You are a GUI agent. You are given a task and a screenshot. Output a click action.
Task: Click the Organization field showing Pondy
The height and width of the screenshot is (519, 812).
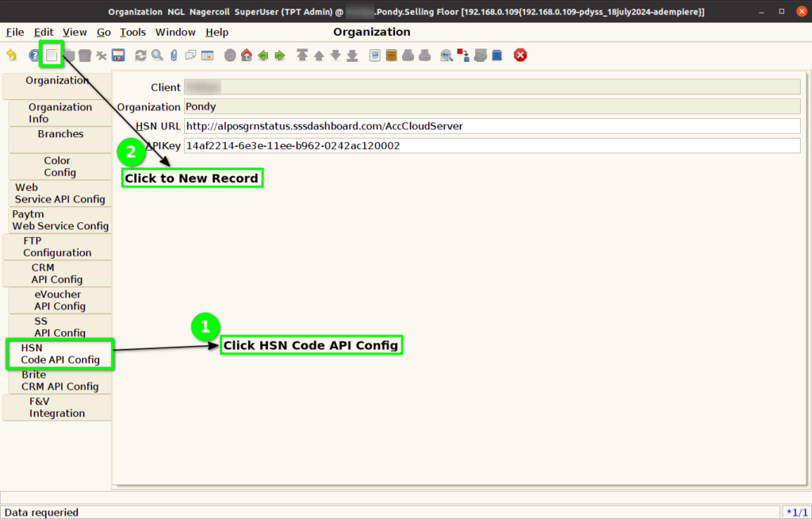coord(492,106)
